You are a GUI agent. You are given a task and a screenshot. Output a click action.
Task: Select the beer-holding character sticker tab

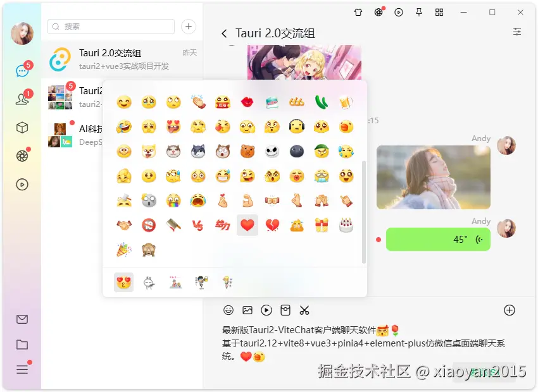click(x=201, y=283)
